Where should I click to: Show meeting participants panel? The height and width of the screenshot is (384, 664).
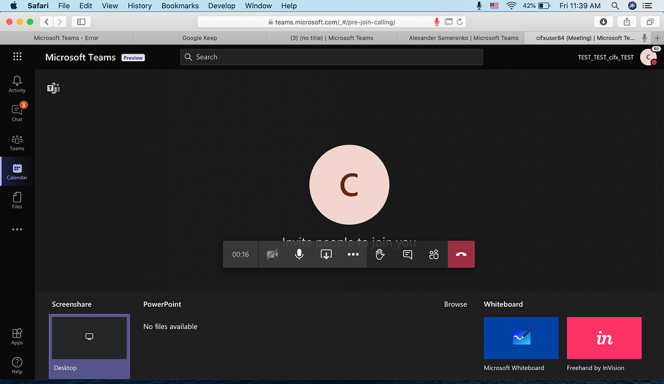434,254
